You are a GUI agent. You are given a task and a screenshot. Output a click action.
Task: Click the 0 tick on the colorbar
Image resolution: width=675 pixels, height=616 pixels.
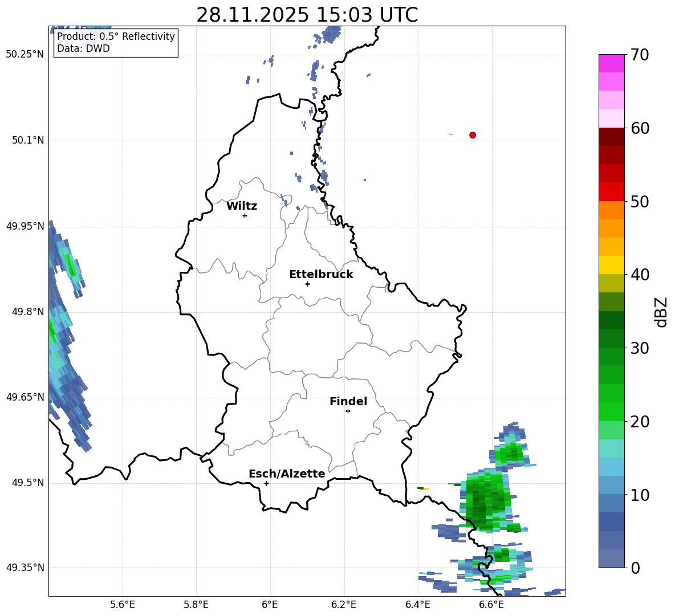point(635,568)
